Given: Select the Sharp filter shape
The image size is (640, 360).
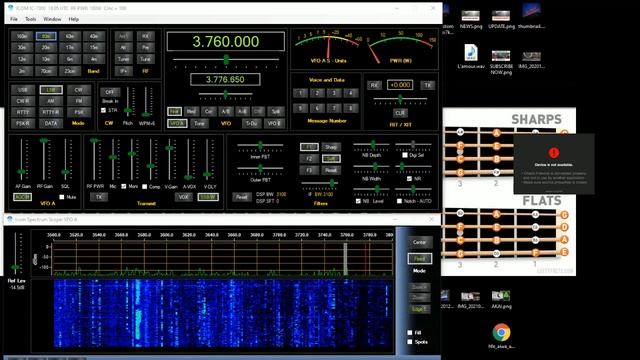Looking at the screenshot, I should point(331,147).
